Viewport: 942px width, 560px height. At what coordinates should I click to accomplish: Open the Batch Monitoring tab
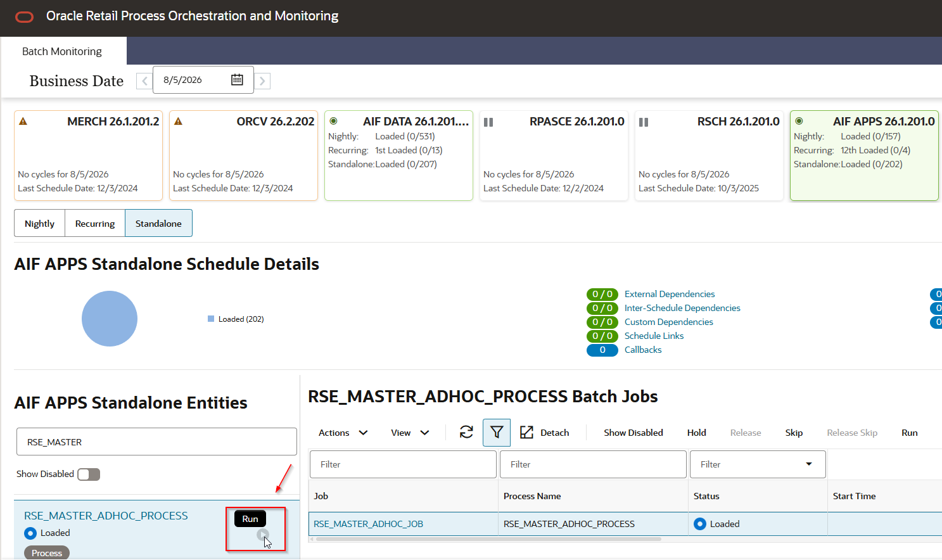pyautogui.click(x=62, y=51)
